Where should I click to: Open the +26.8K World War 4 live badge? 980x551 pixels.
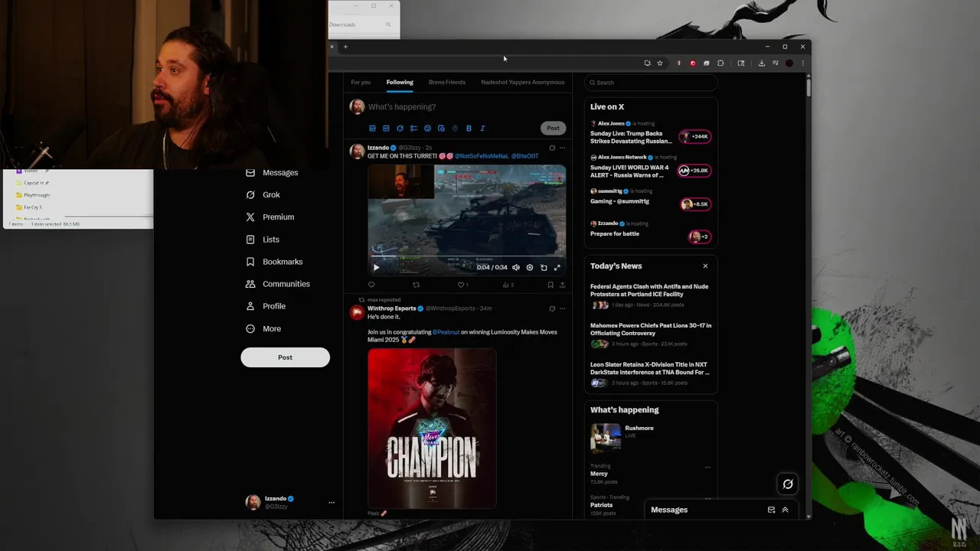(695, 171)
